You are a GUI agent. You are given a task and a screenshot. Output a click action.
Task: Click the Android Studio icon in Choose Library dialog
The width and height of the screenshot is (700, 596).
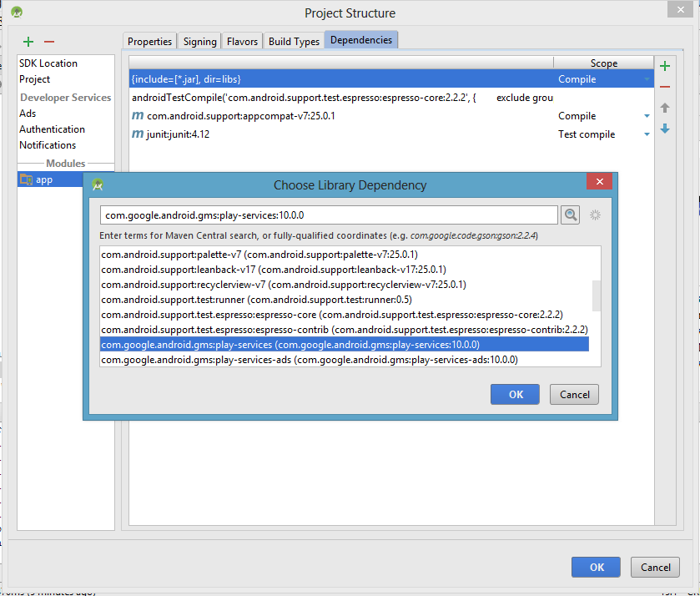98,184
